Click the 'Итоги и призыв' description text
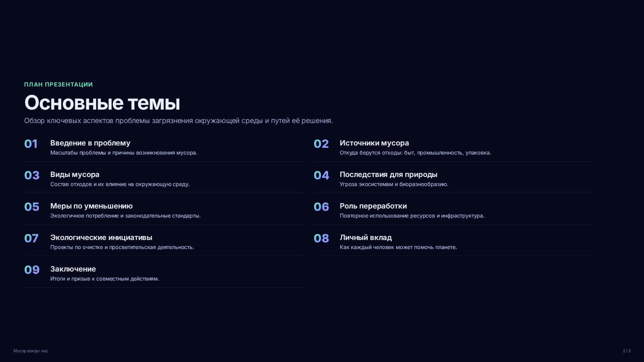 pyautogui.click(x=105, y=279)
